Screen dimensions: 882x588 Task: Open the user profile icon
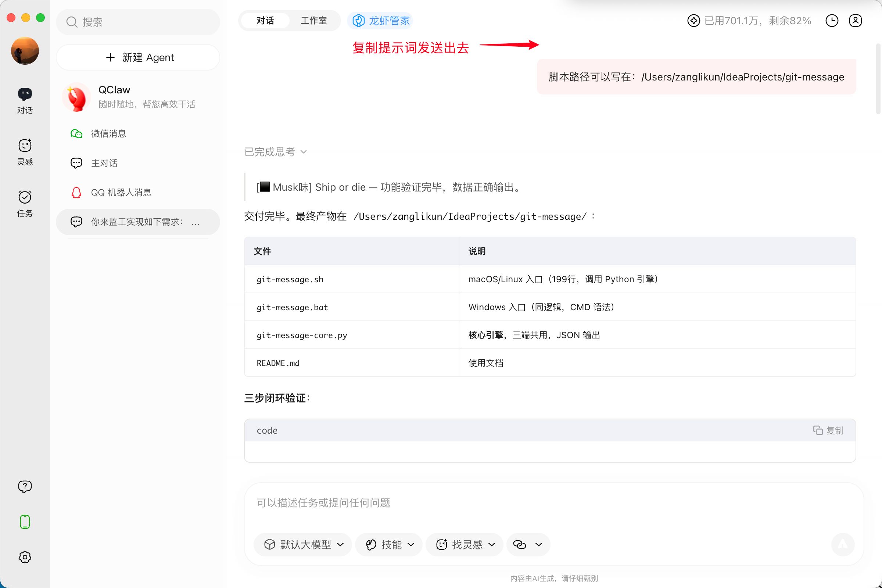[855, 21]
